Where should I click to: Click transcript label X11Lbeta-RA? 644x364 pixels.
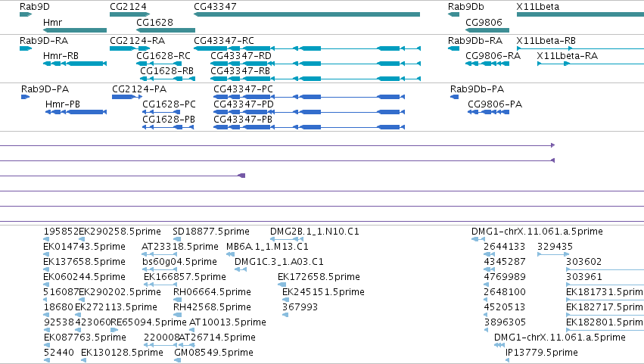click(x=568, y=56)
